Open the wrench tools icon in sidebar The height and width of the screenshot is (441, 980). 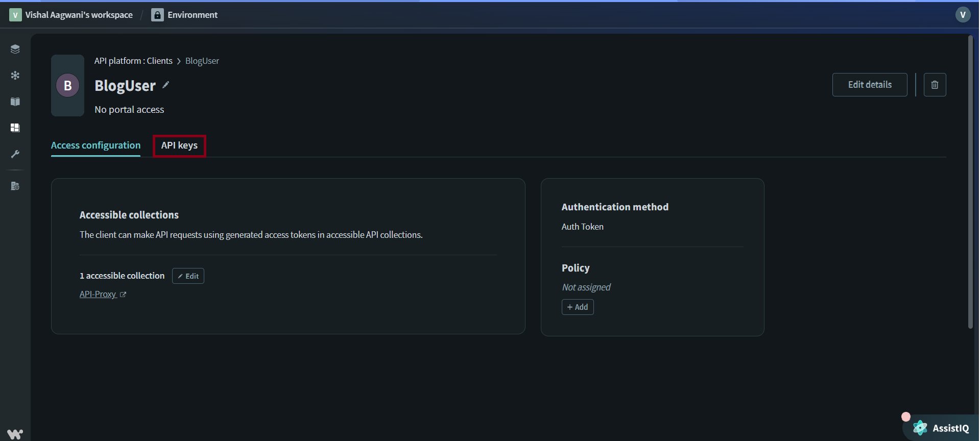click(x=15, y=154)
